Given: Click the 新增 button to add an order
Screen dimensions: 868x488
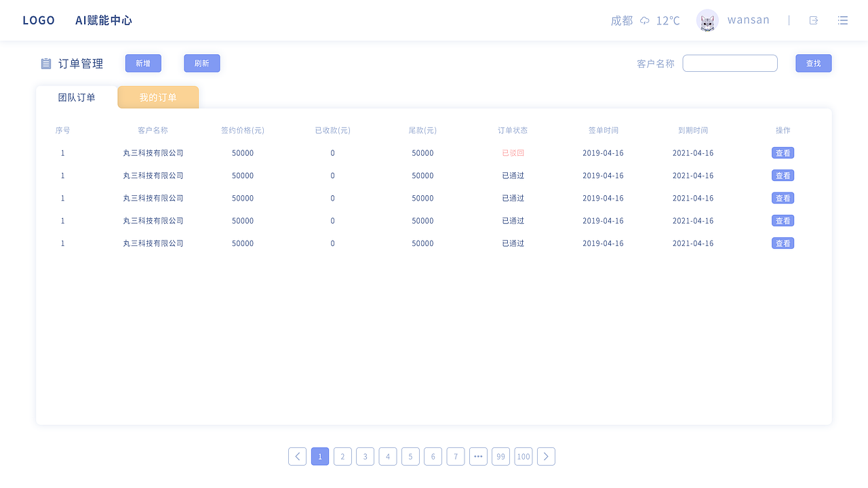Looking at the screenshot, I should (143, 63).
